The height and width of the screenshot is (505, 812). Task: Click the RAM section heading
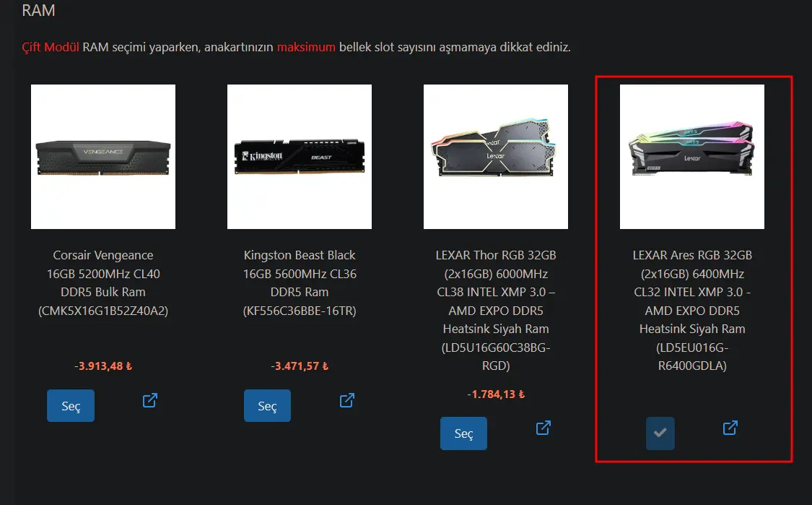click(38, 10)
